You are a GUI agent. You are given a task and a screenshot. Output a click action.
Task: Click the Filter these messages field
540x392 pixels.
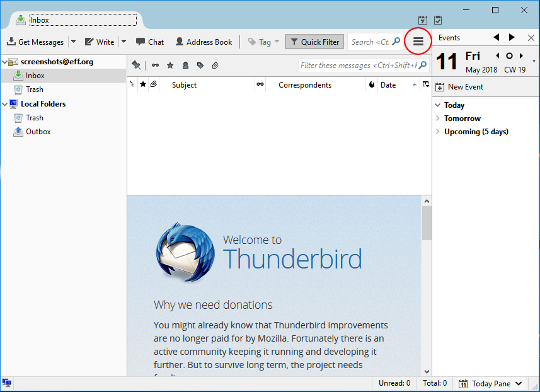coord(364,65)
